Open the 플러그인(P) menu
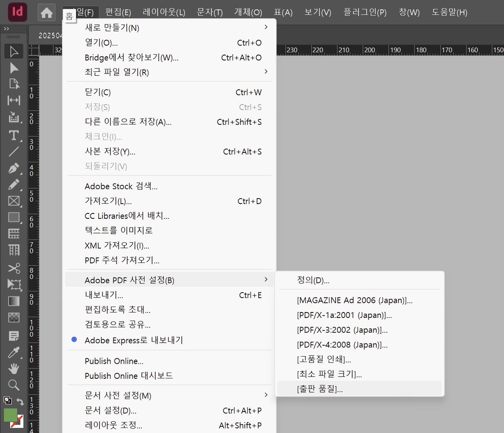Viewport: 504px width, 433px height. (x=365, y=13)
